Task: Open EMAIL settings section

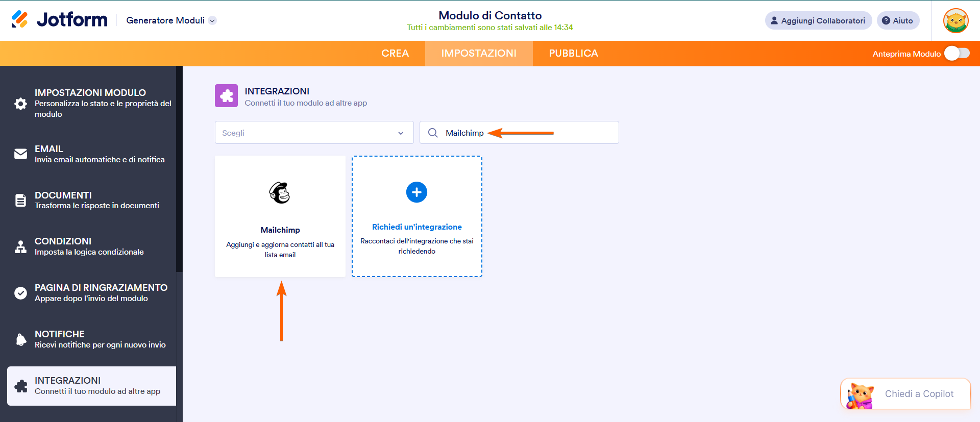Action: [x=91, y=154]
